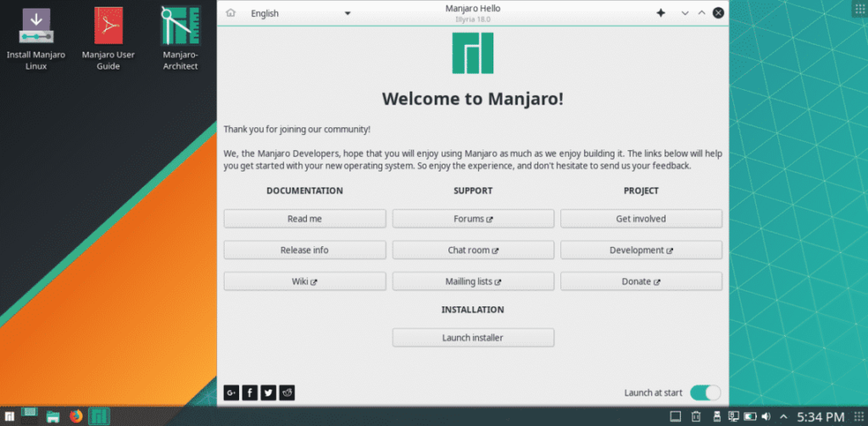Viewport: 868px width, 426px height.
Task: Open the Donate external link
Action: pyautogui.click(x=641, y=282)
